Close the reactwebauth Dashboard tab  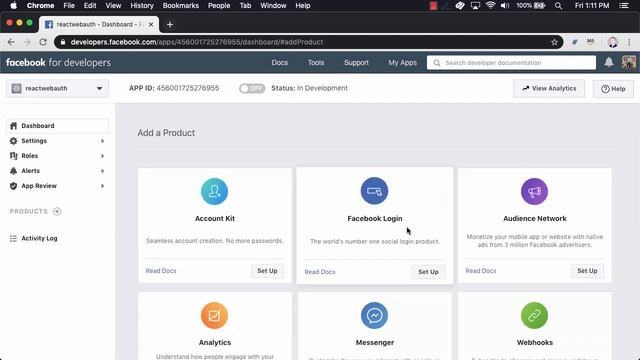151,24
